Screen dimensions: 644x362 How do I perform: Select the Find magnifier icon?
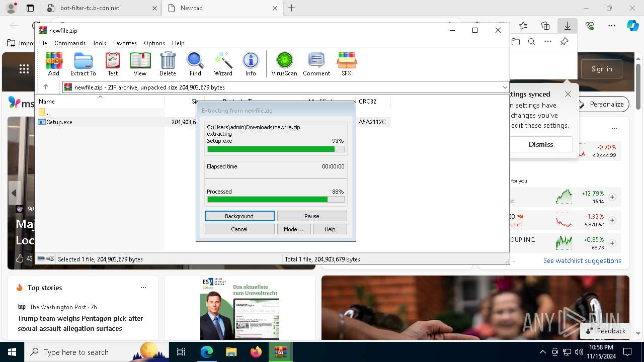click(195, 64)
